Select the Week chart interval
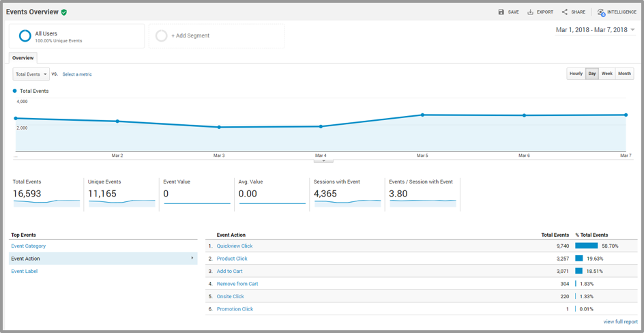This screenshot has height=333, width=644. tap(607, 74)
